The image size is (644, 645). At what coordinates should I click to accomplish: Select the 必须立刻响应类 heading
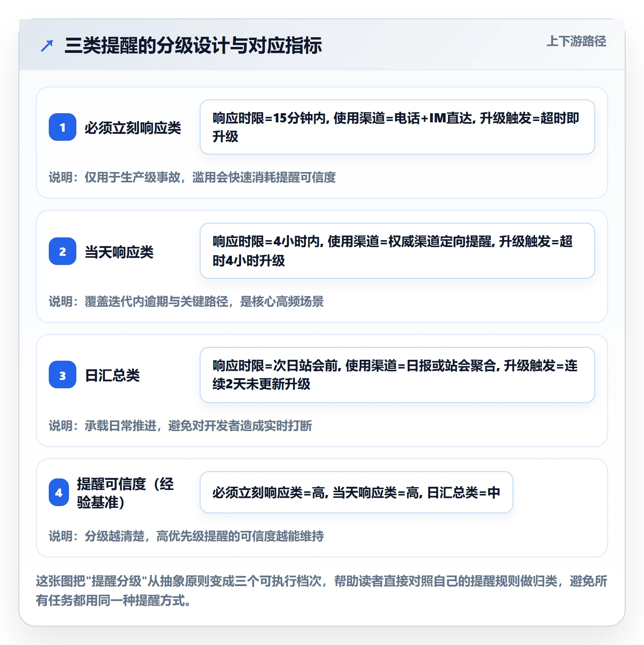(133, 127)
